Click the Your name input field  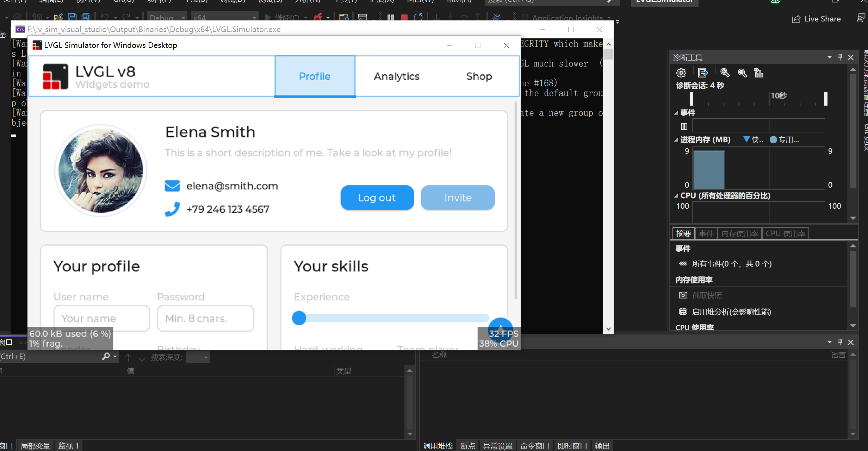(101, 318)
